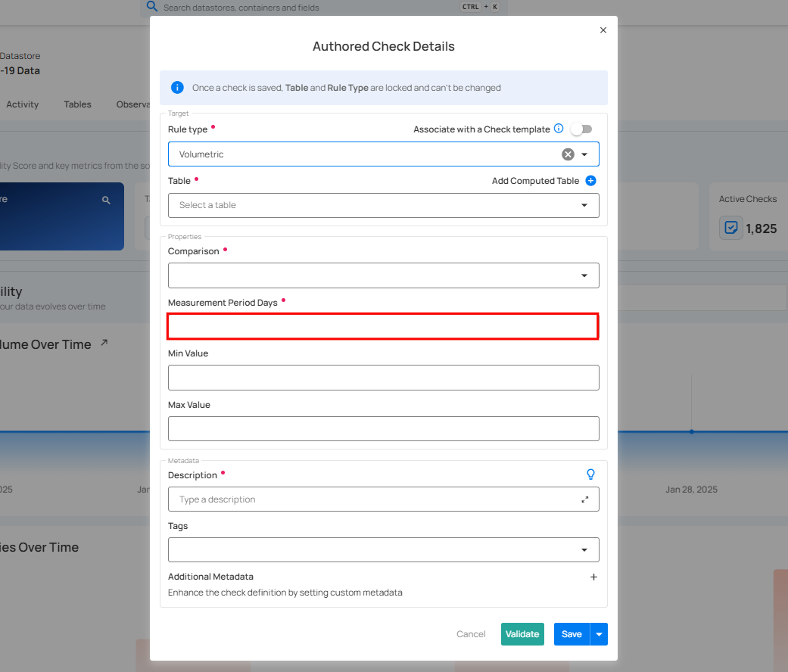788x672 pixels.
Task: Open the Rule type dropdown arrow
Action: pos(584,154)
